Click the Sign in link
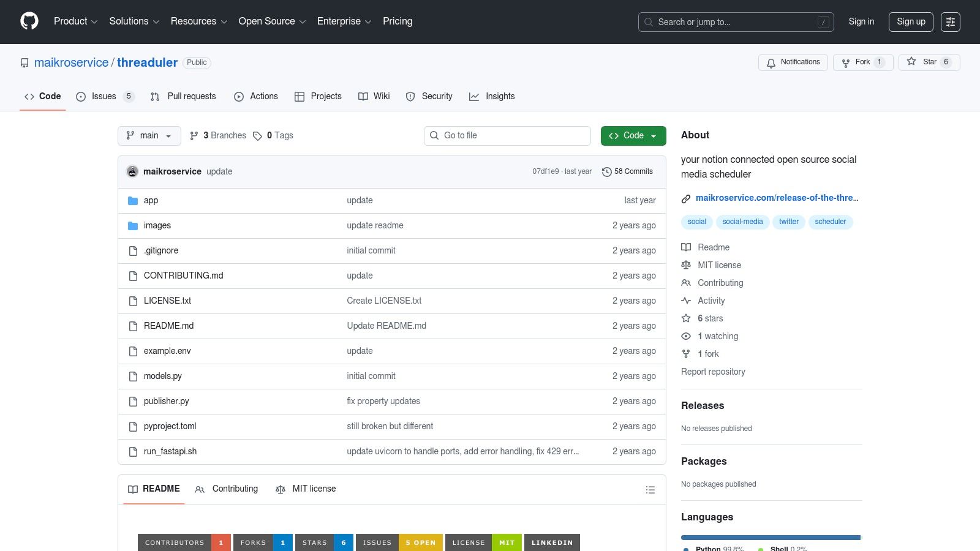The height and width of the screenshot is (551, 980). [x=861, y=21]
